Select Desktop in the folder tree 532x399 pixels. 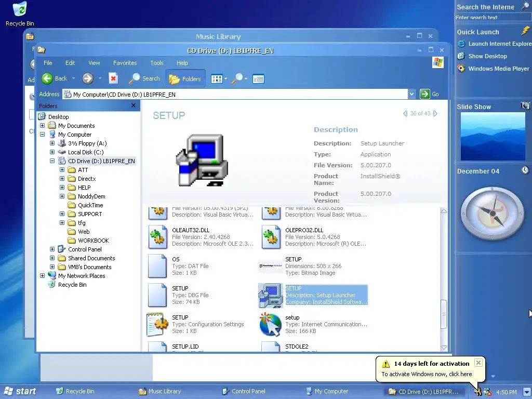coord(58,117)
